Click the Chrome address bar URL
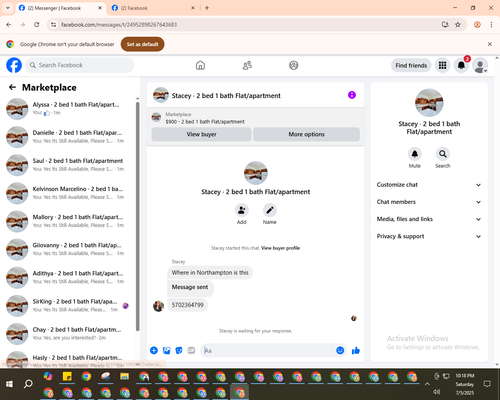 coord(119,25)
